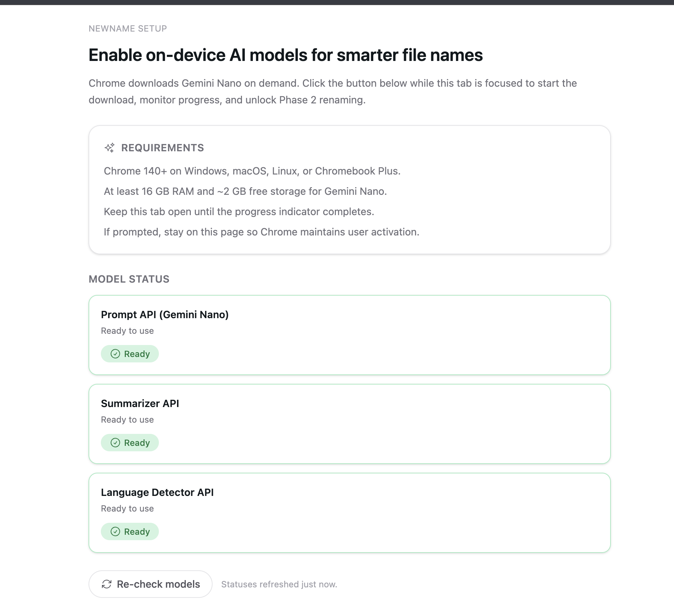Viewport: 674px width, 616px height.
Task: Click the REQUIREMENTS heading text
Action: click(x=163, y=148)
